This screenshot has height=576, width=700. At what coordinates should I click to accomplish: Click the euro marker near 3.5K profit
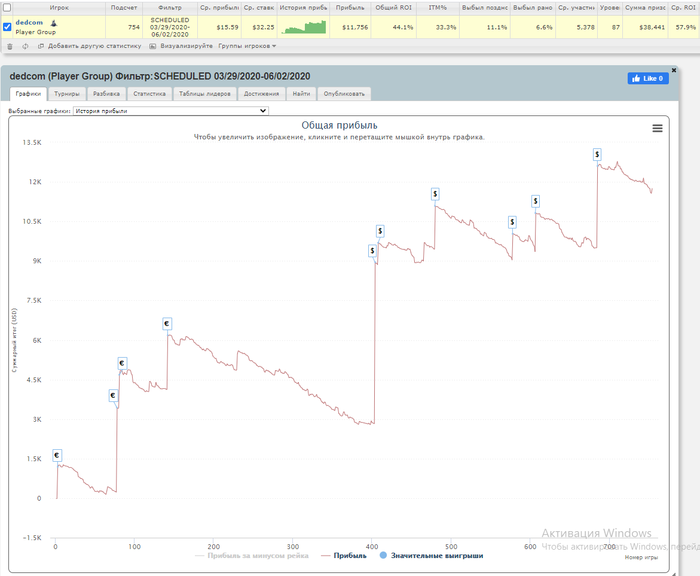point(113,396)
